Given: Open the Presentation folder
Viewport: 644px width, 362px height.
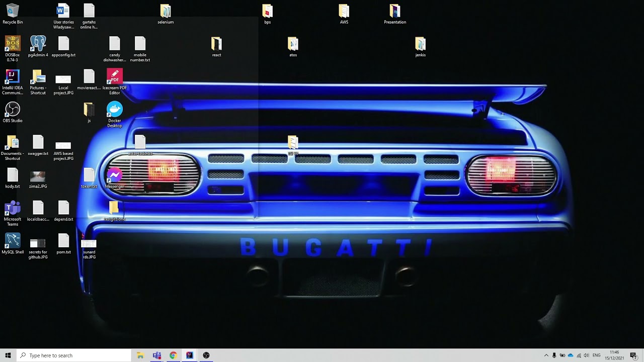Looking at the screenshot, I should 395,14.
